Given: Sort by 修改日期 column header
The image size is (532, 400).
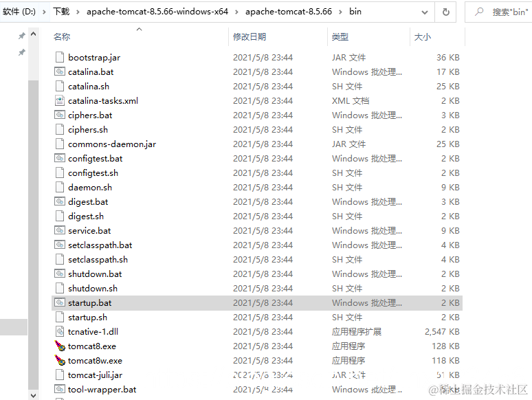Looking at the screenshot, I should (x=250, y=36).
